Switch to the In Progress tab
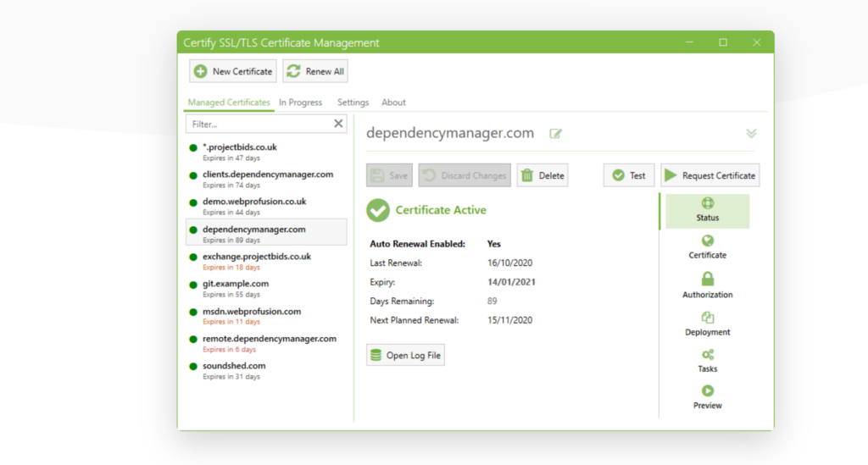Image resolution: width=868 pixels, height=465 pixels. pos(300,102)
